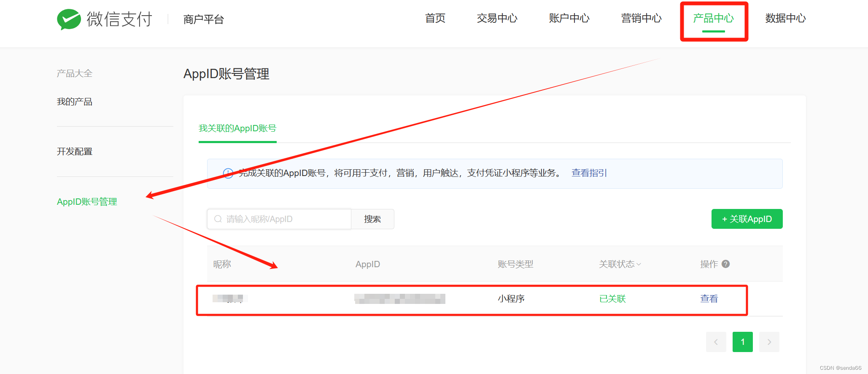Select 开发配置 in the sidebar
The width and height of the screenshot is (868, 374).
coord(75,152)
